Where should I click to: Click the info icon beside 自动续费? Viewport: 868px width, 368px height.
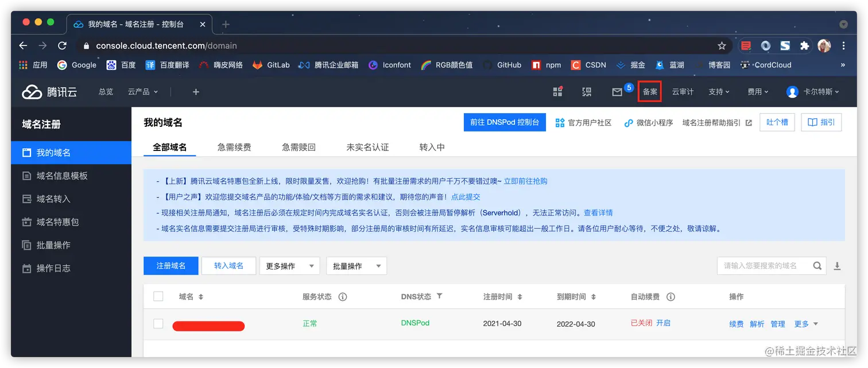coord(671,297)
